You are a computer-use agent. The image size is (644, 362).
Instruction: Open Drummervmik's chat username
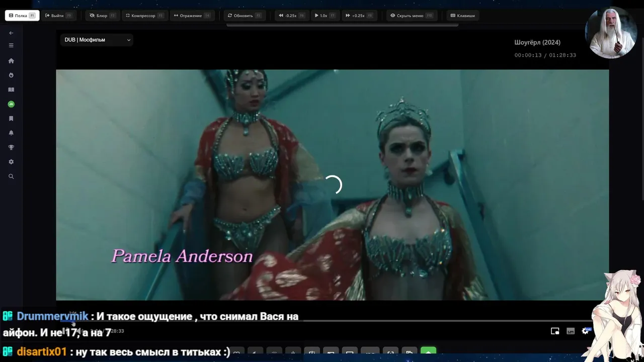(52, 316)
